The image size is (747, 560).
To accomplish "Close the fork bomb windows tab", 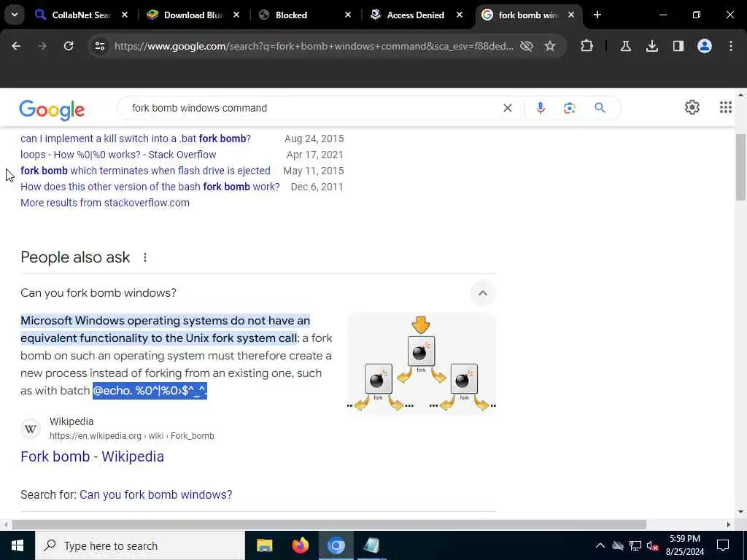I will (x=570, y=15).
